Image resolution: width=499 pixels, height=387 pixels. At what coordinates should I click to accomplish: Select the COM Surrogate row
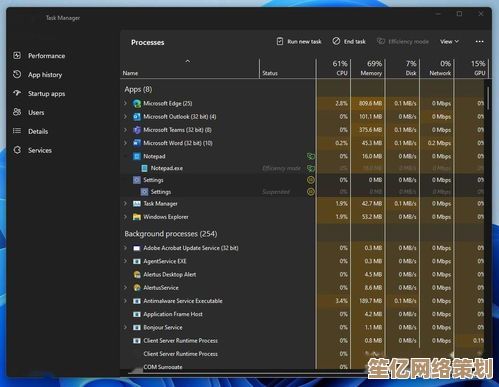[x=303, y=367]
